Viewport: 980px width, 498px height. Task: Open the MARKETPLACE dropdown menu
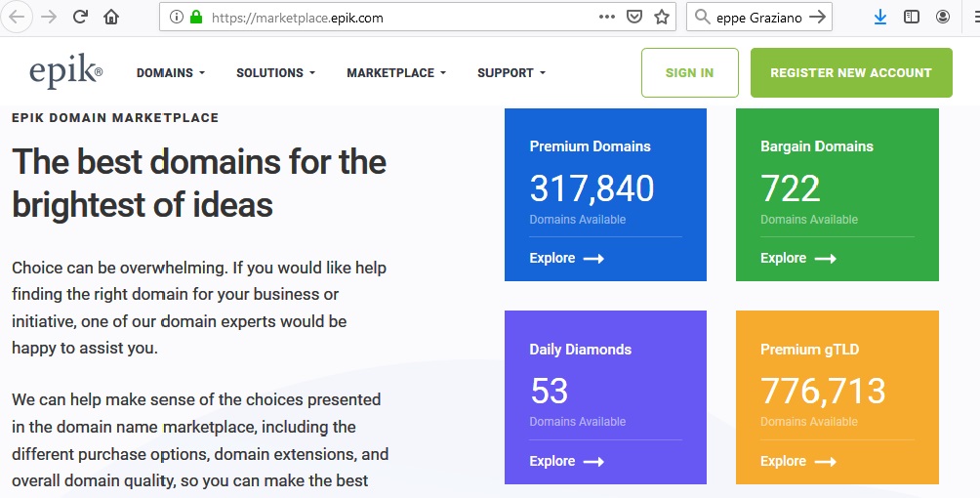point(395,73)
